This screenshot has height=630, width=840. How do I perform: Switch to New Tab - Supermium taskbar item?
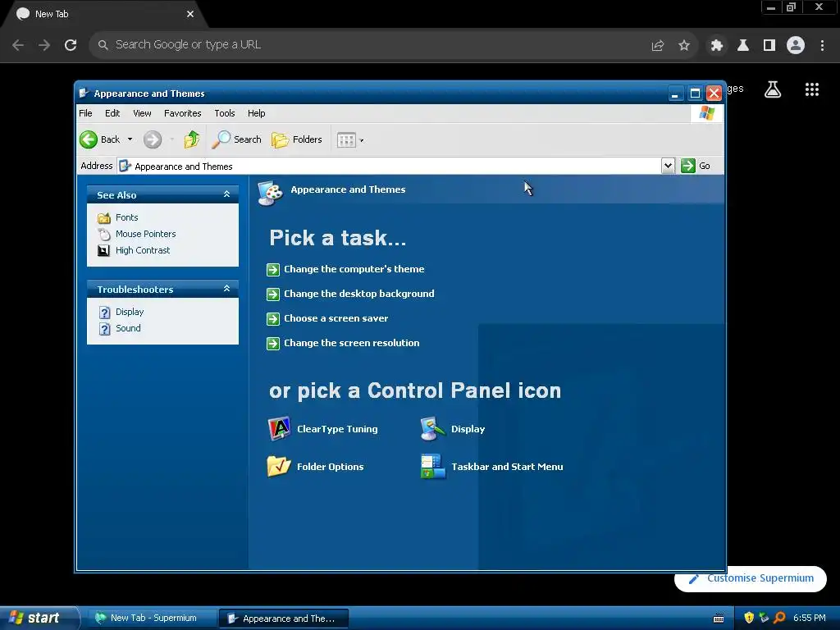coord(152,619)
